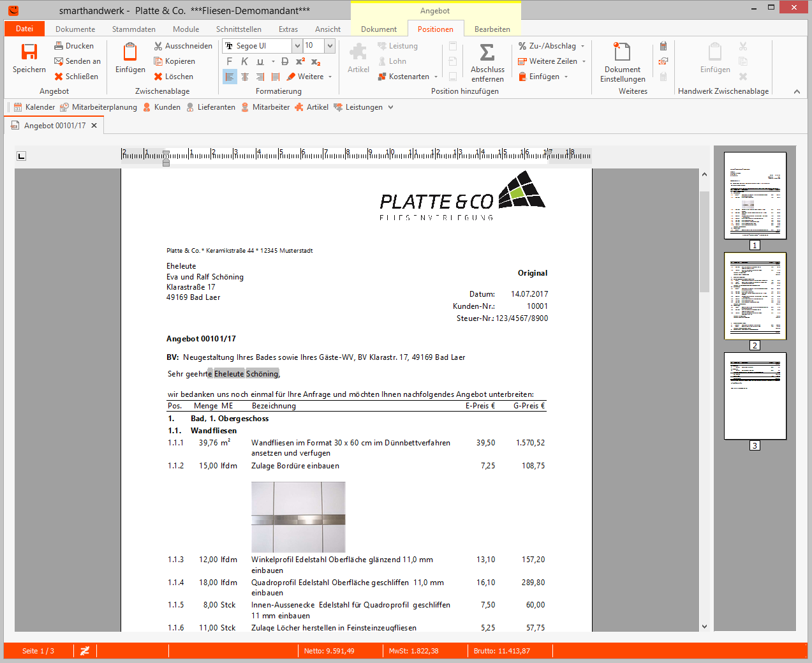Open Kunden from quick bar
This screenshot has height=663, width=812.
point(161,107)
